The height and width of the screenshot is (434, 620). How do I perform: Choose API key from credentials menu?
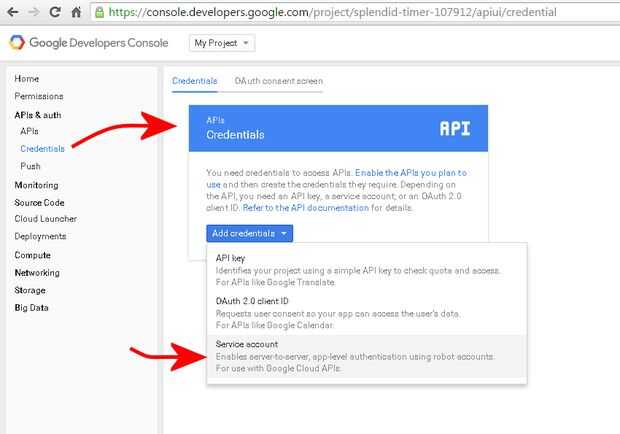coord(367,270)
